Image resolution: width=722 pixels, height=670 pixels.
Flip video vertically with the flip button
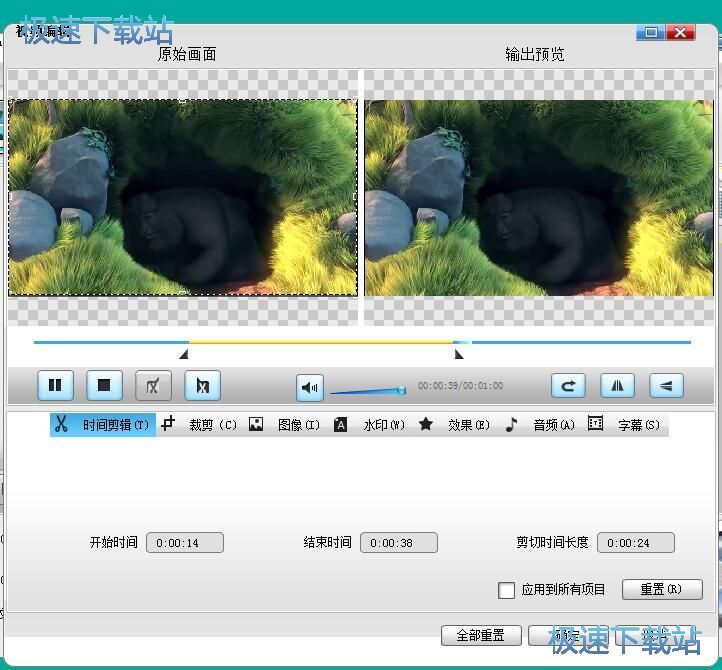pyautogui.click(x=666, y=385)
